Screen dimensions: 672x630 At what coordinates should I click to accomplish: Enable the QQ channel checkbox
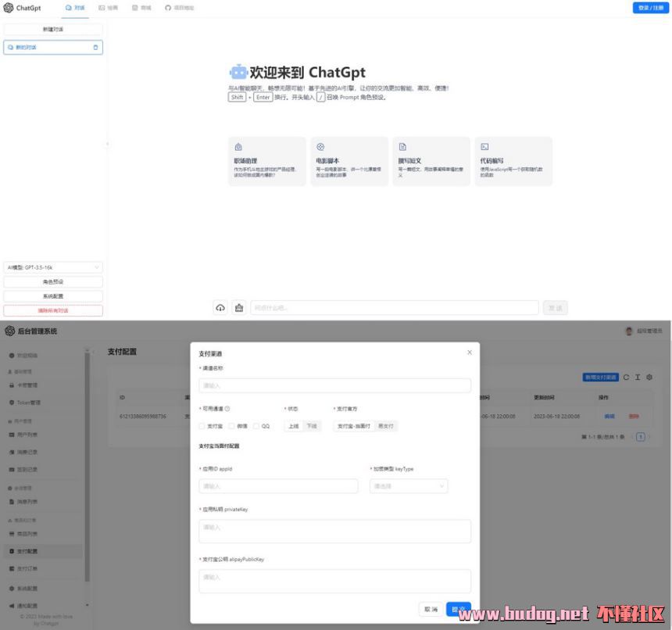click(x=256, y=426)
